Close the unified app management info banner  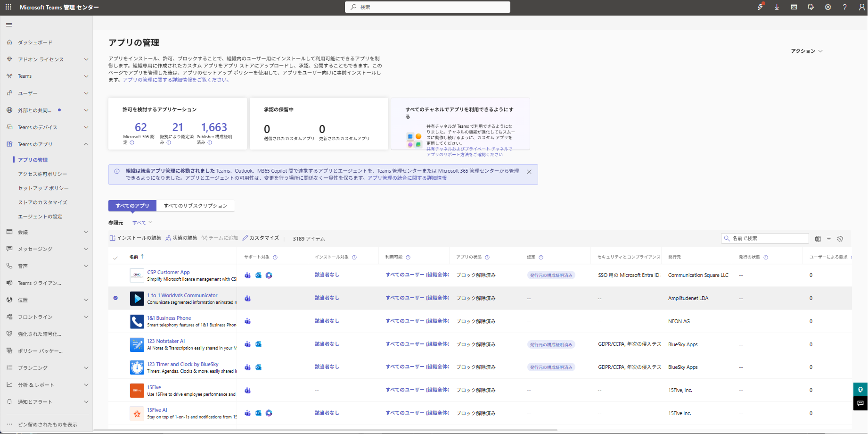[529, 172]
